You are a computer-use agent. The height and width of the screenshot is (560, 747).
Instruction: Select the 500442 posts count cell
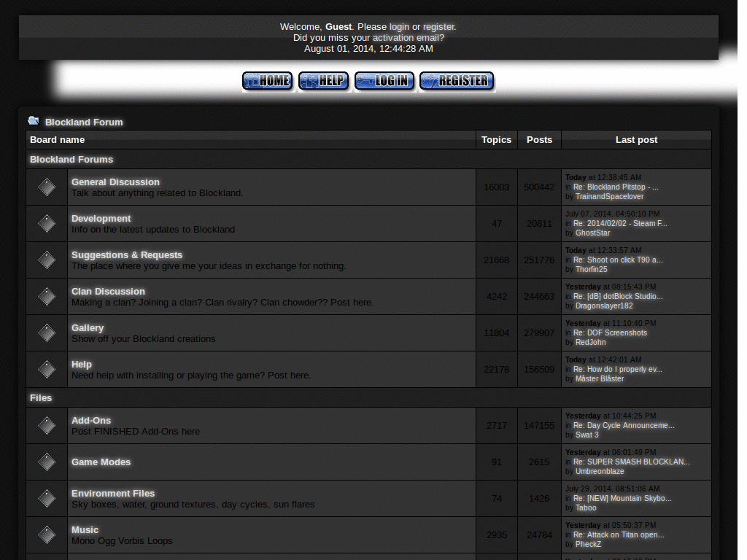click(539, 187)
